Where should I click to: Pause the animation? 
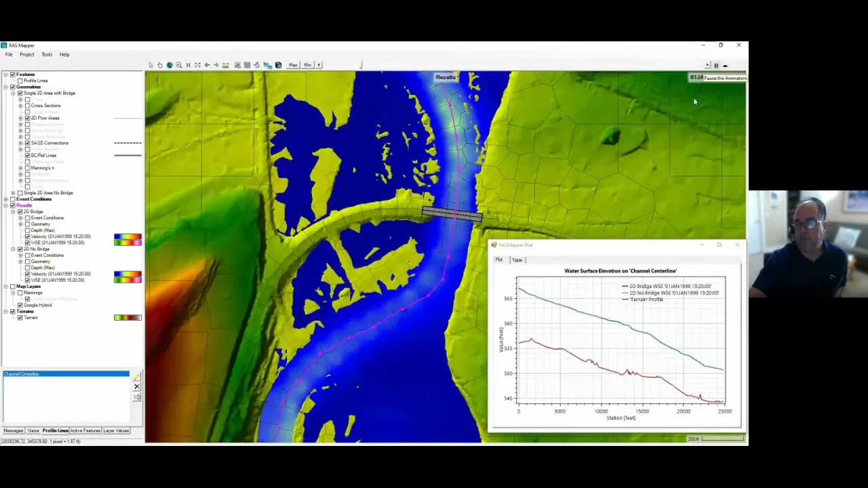[x=716, y=66]
